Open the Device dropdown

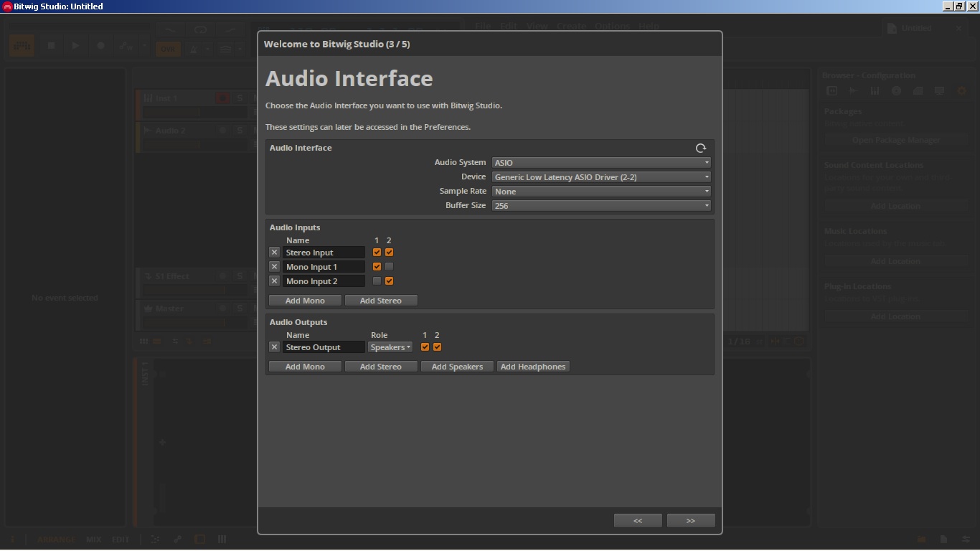[601, 177]
